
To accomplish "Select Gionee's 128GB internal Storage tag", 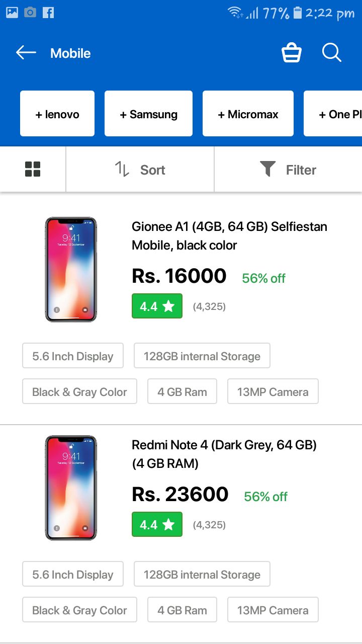I will pyautogui.click(x=202, y=356).
